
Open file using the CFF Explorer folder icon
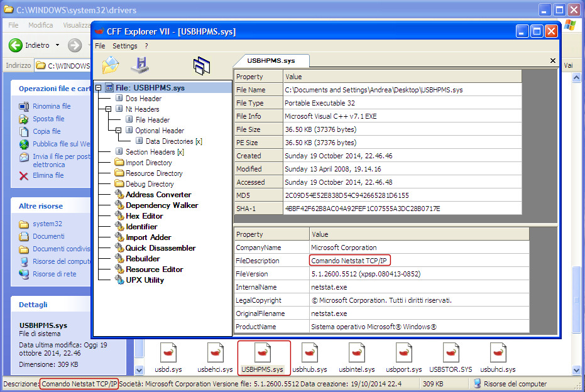coord(111,65)
